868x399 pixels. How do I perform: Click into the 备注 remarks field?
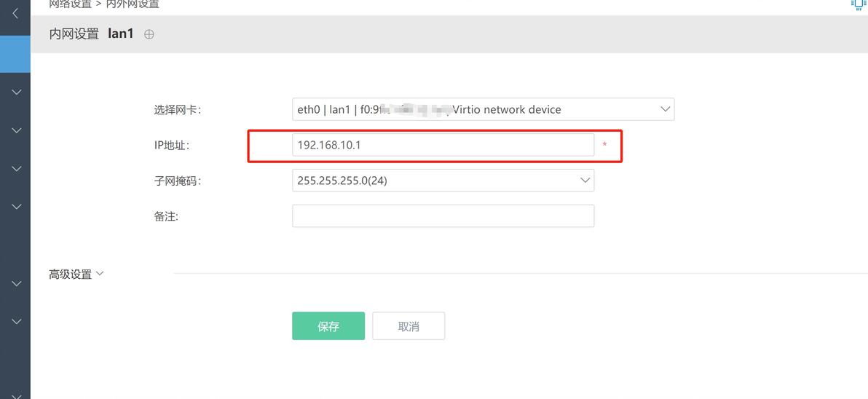point(443,216)
